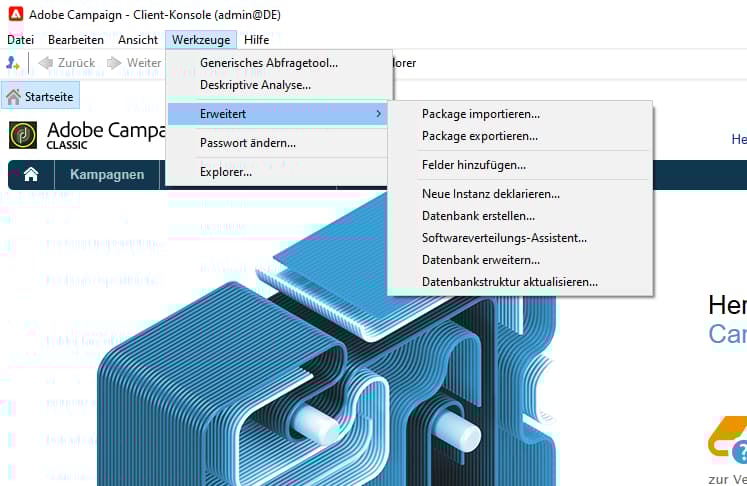Click the help question mark icon

(x=740, y=452)
